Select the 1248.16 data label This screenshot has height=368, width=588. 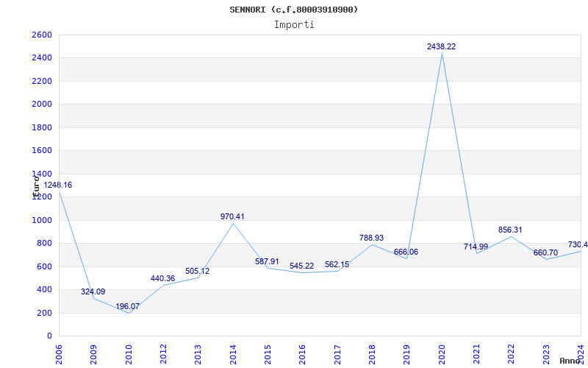(x=58, y=185)
